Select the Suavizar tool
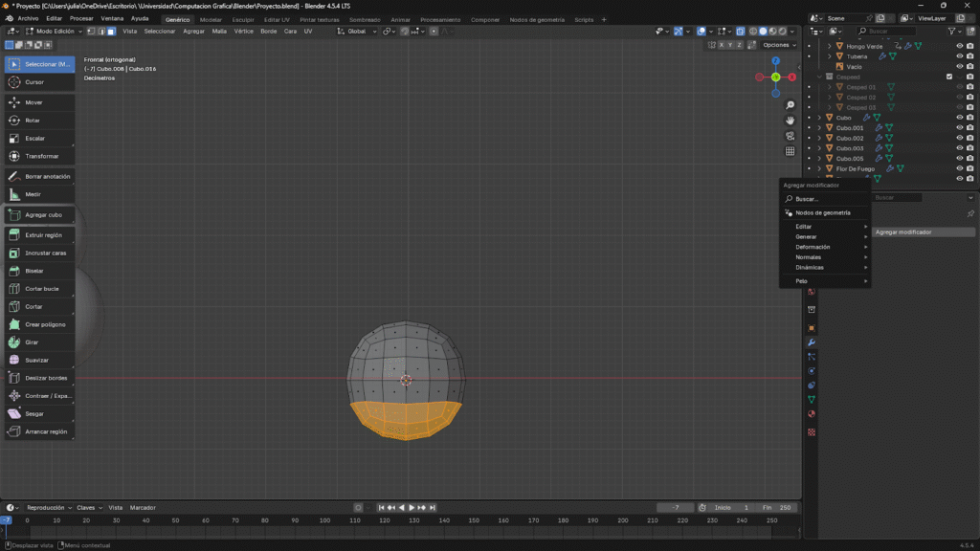The height and width of the screenshot is (551, 980). [x=39, y=360]
